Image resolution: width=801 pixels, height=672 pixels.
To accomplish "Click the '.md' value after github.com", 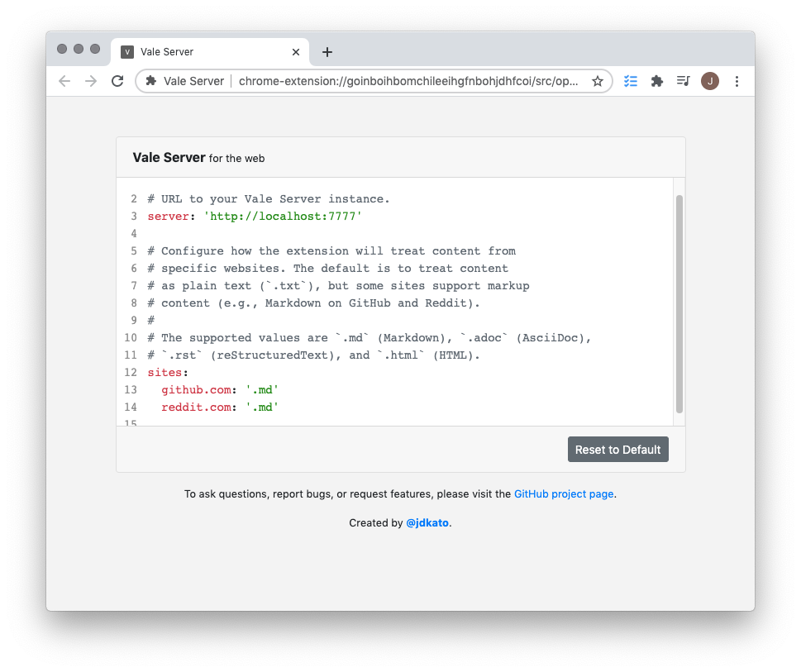I will pyautogui.click(x=261, y=389).
